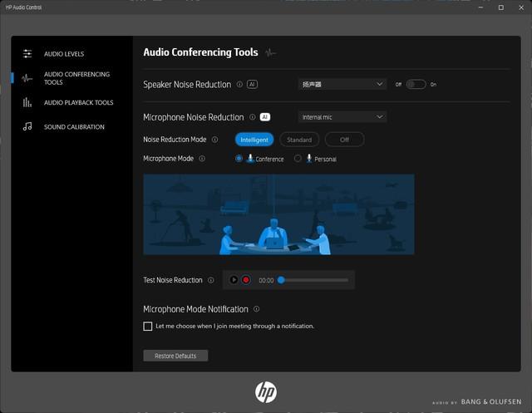Set noise reduction mode to Standard

pyautogui.click(x=299, y=140)
